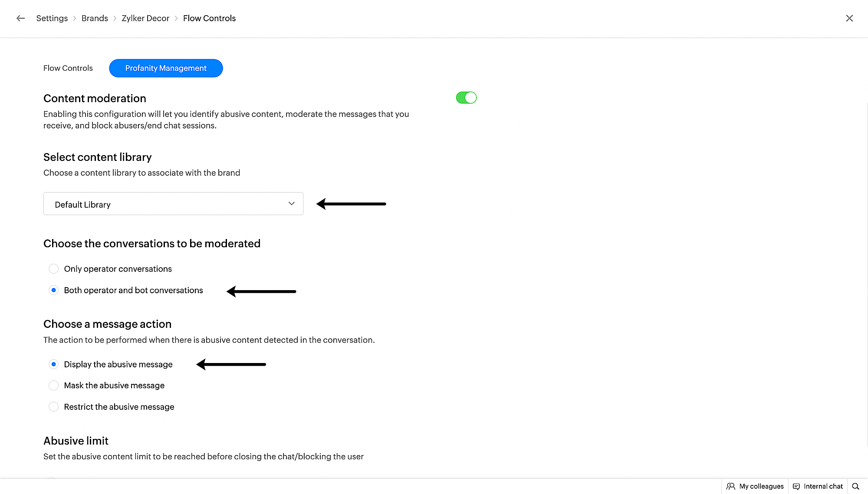The height and width of the screenshot is (494, 868).
Task: Select the Profanity Management tab
Action: [x=166, y=68]
